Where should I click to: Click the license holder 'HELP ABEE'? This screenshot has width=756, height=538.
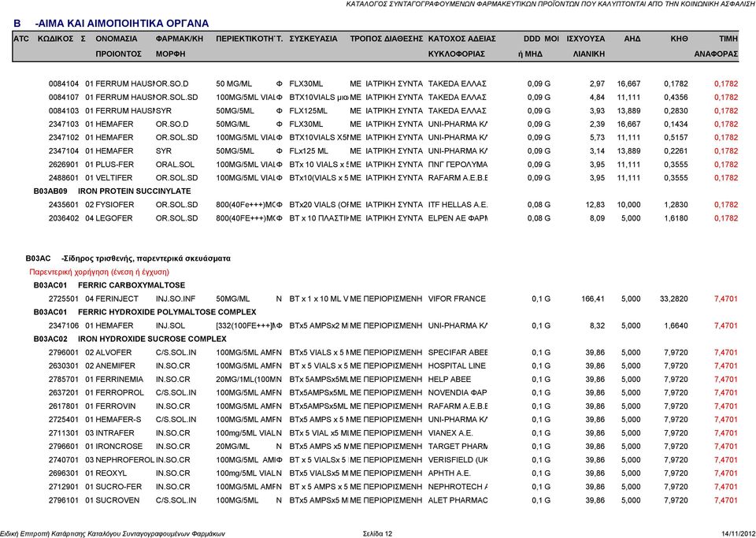[450, 380]
